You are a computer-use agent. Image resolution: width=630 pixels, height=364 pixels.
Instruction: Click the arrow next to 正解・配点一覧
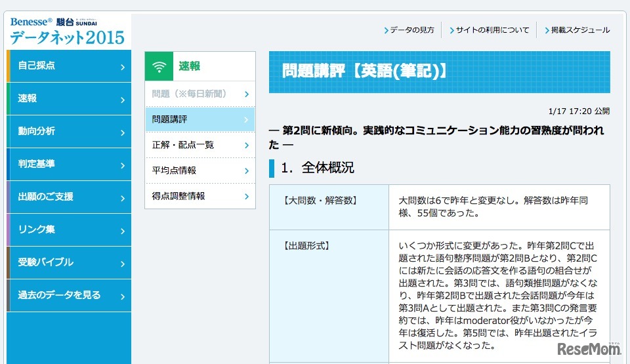pos(247,145)
